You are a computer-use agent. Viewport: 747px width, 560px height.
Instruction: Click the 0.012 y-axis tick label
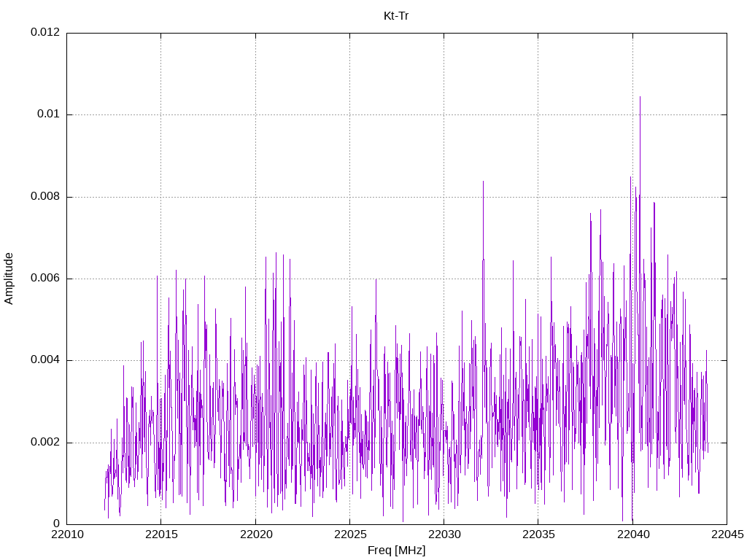(x=46, y=32)
